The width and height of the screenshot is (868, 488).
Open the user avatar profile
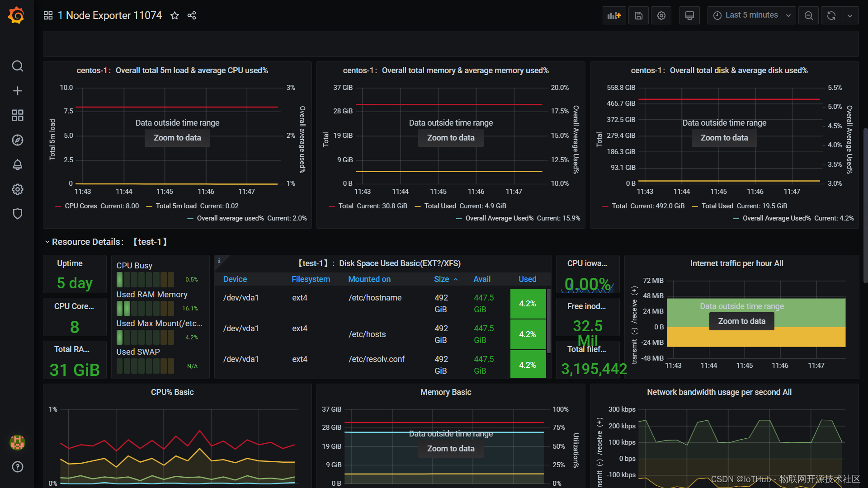[x=17, y=442]
